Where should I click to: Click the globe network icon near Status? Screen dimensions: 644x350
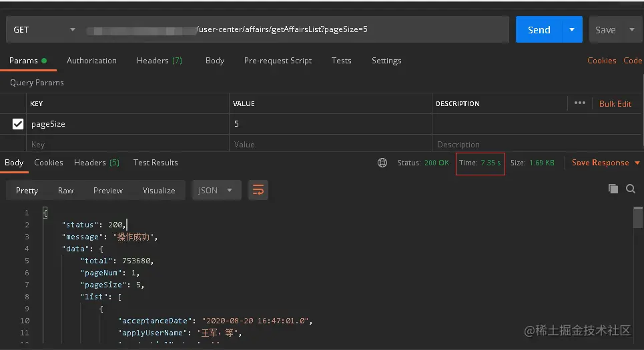coord(382,163)
